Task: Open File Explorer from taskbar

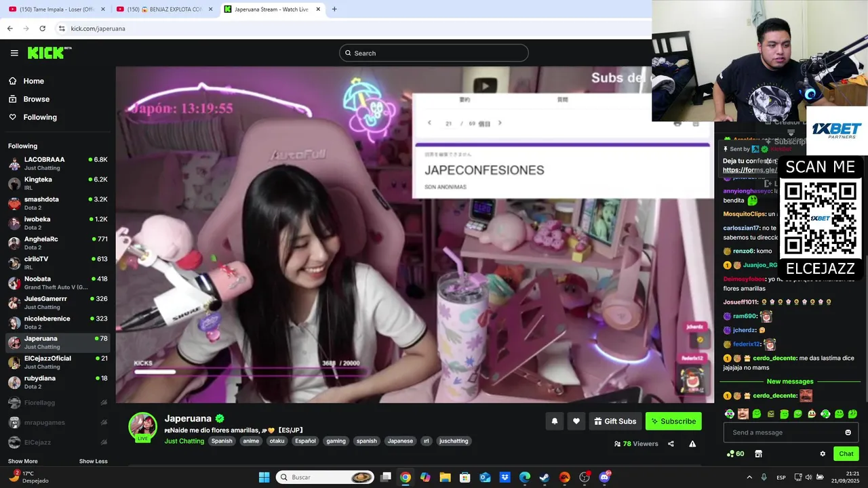Action: (x=445, y=477)
